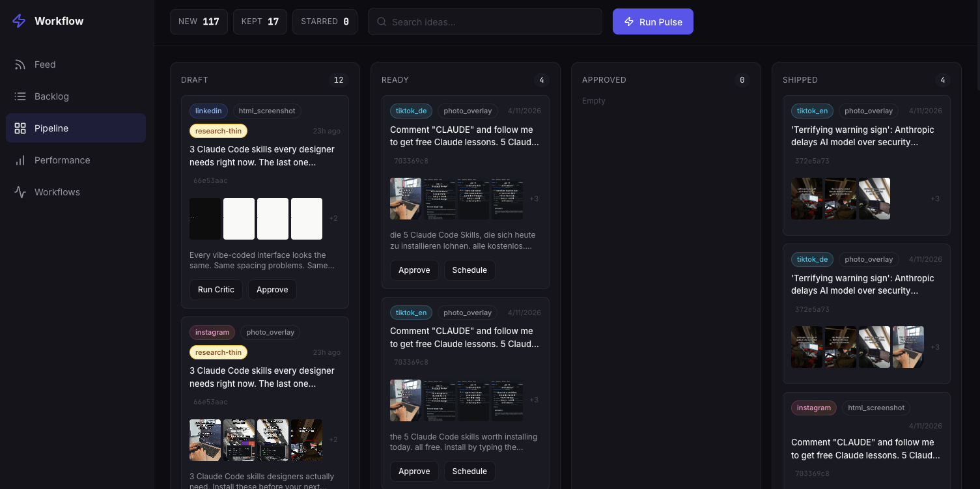Viewport: 980px width, 489px height.
Task: Click the instagram tag in Draft column
Action: (212, 332)
